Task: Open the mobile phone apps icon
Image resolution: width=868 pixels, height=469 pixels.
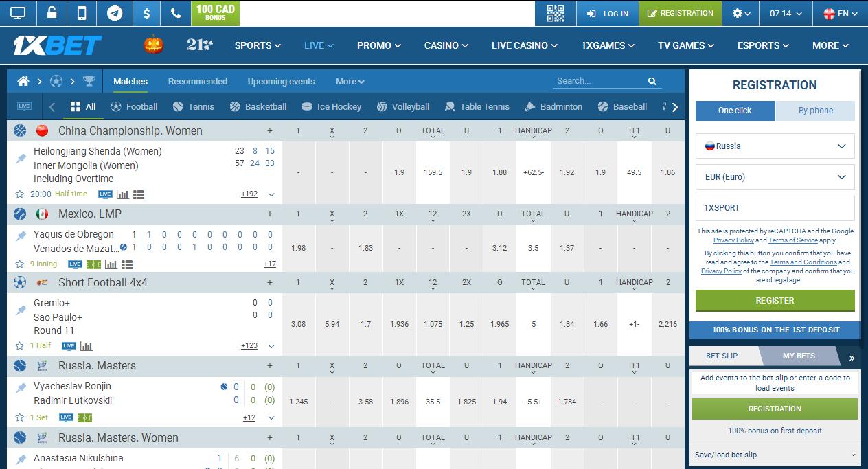Action: (x=82, y=13)
